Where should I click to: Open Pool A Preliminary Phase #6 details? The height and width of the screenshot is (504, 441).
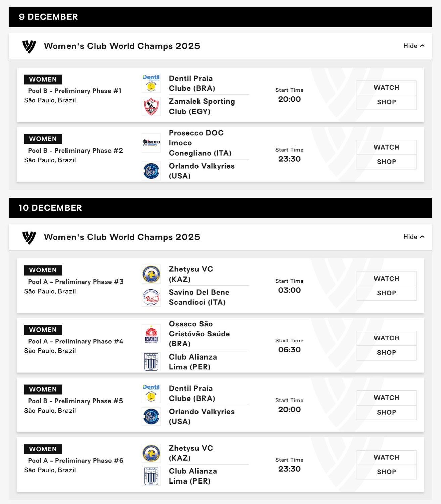coord(76,461)
